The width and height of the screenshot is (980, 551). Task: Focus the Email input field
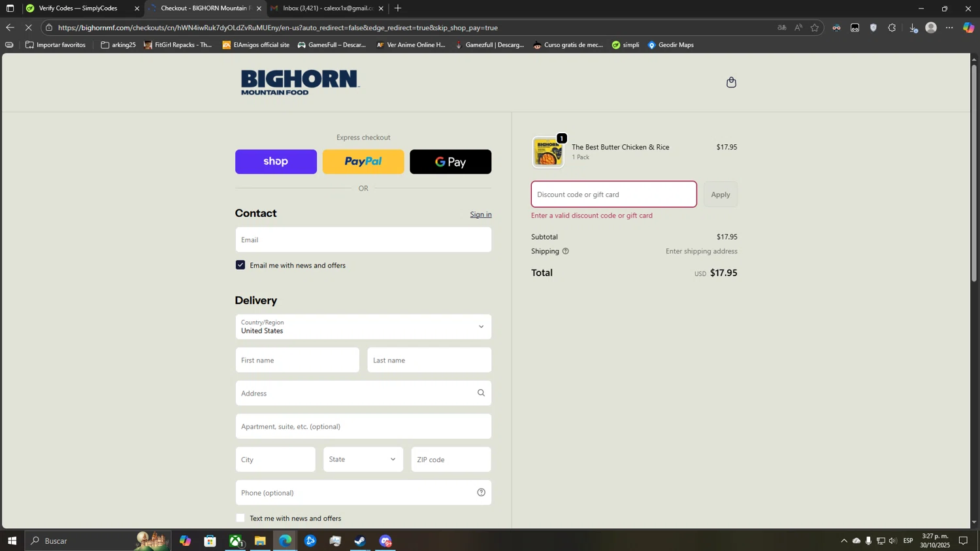point(363,240)
